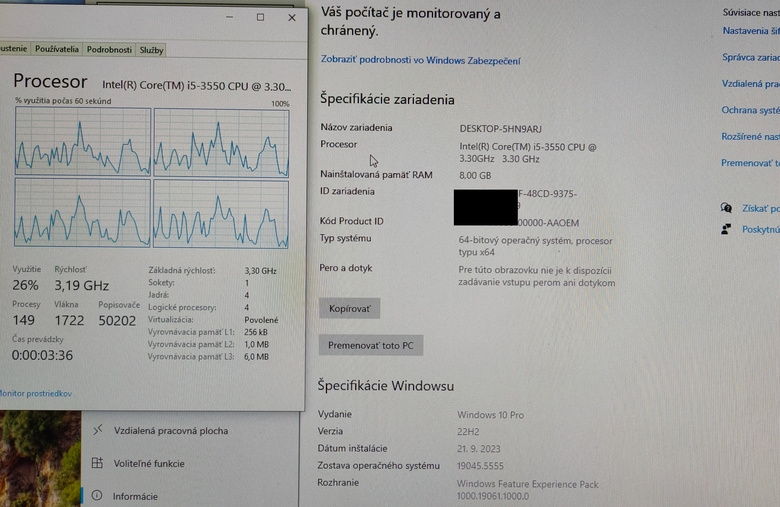This screenshot has width=780, height=507.
Task: Click the 26% utilization value
Action: click(x=25, y=285)
